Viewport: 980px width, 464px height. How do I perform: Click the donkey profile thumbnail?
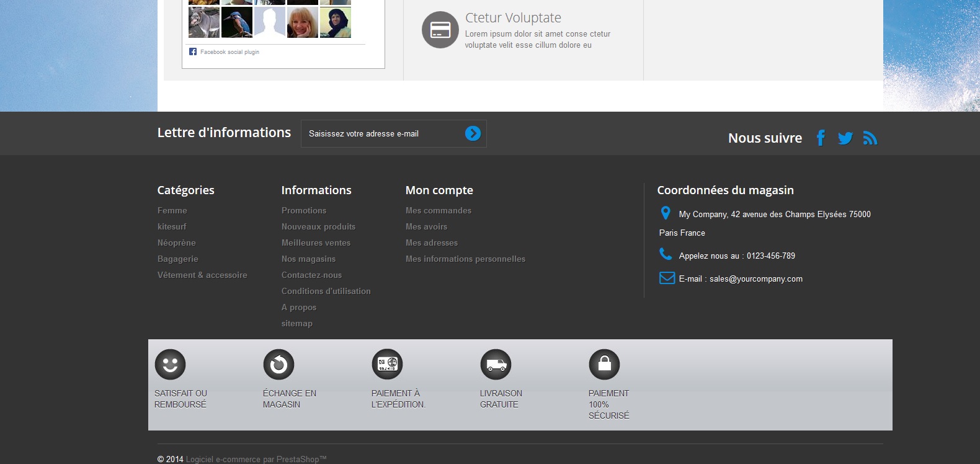coord(204,22)
